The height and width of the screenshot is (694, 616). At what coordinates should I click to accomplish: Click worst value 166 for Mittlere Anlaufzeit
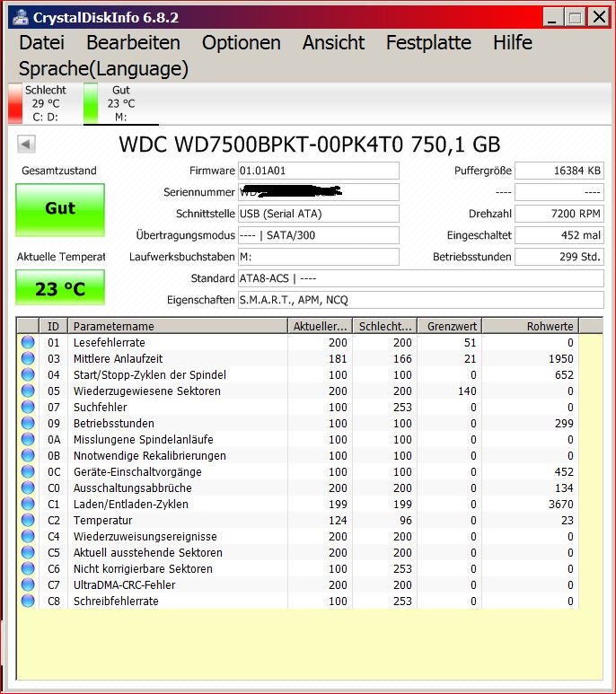click(x=402, y=358)
